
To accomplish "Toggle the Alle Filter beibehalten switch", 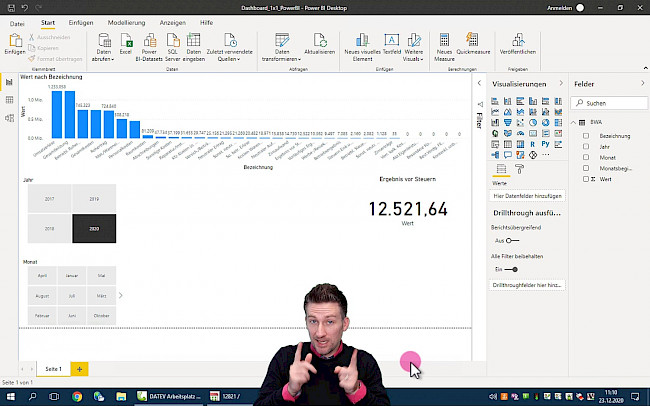I will tap(512, 269).
